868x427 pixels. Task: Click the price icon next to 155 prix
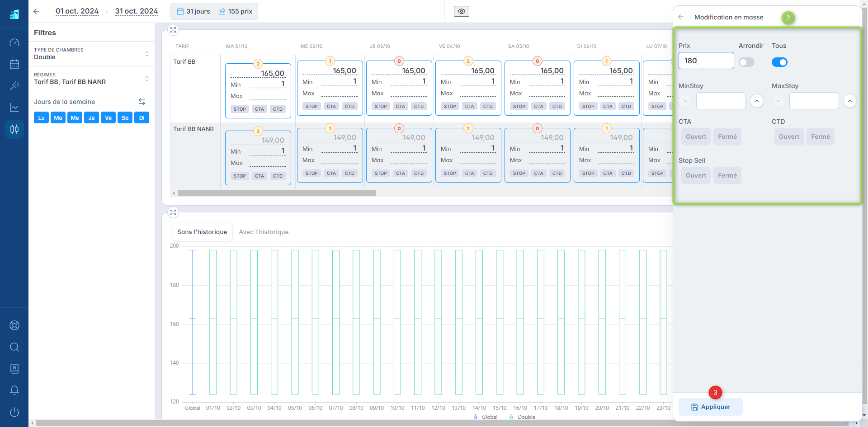[x=222, y=11]
